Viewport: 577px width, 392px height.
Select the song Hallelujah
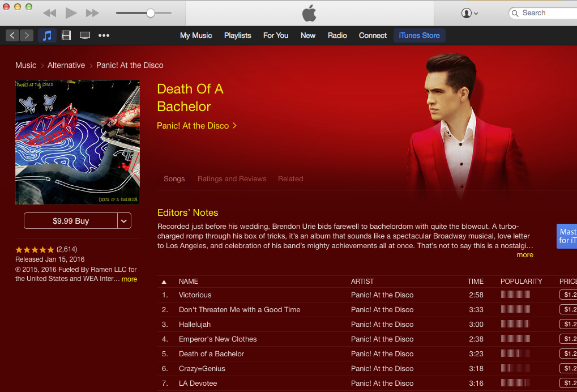click(x=195, y=324)
